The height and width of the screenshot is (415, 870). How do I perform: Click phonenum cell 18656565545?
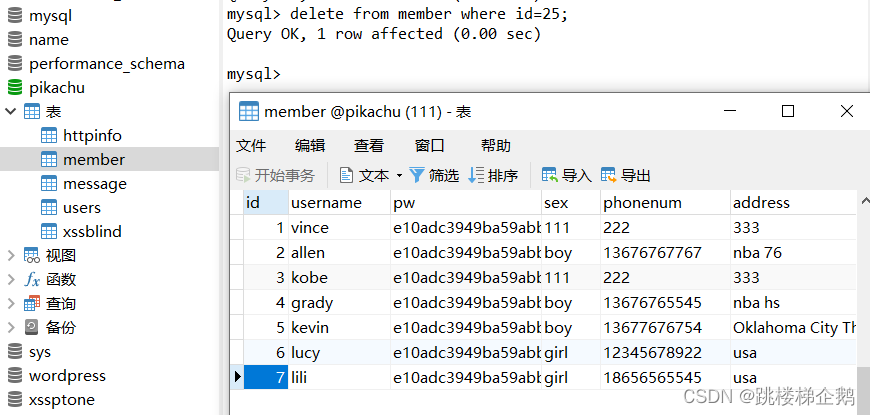click(666, 377)
